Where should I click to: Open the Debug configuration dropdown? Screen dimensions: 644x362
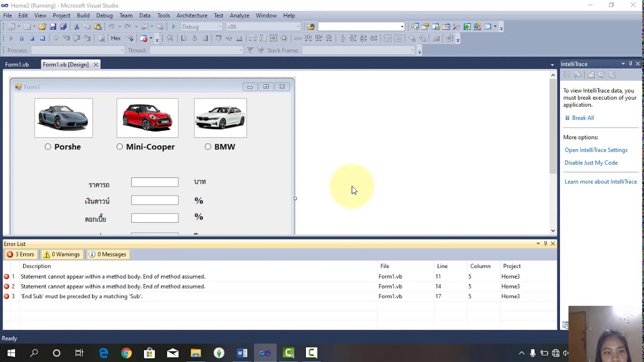[x=220, y=27]
